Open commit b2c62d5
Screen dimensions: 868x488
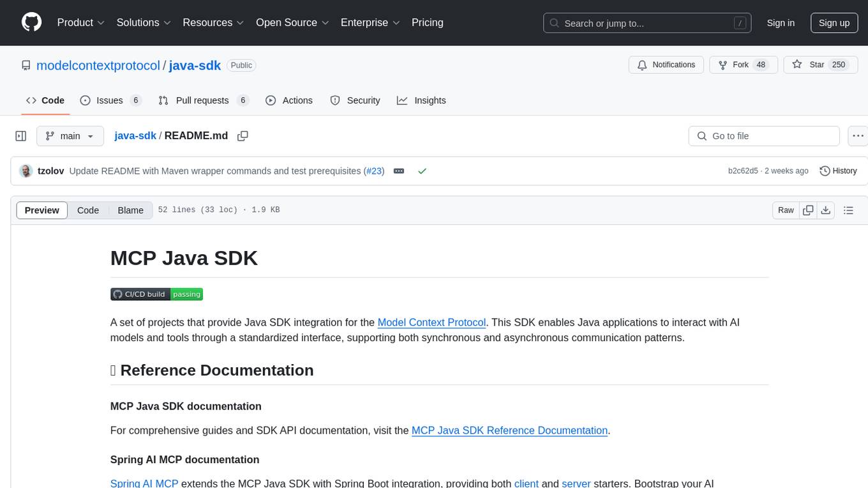coord(743,171)
